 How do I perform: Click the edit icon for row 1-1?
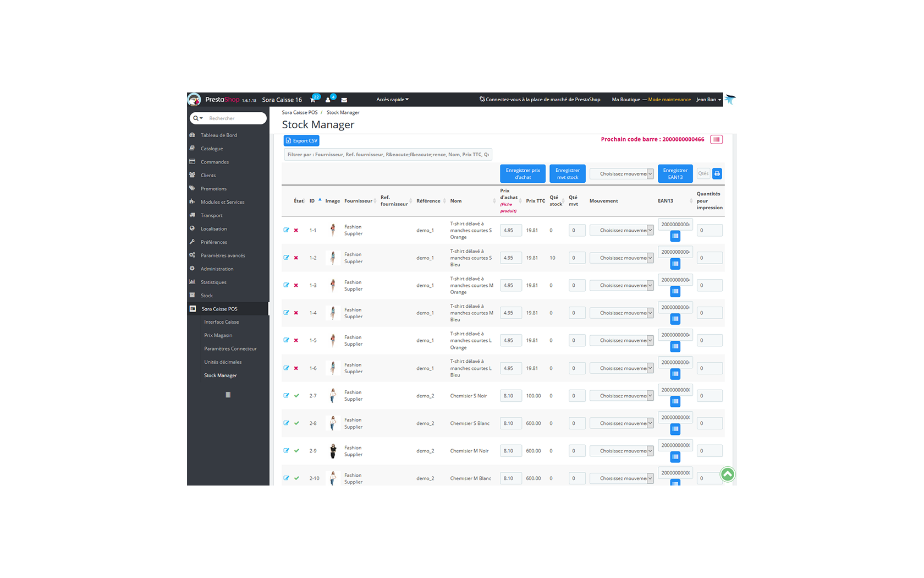[x=286, y=230]
